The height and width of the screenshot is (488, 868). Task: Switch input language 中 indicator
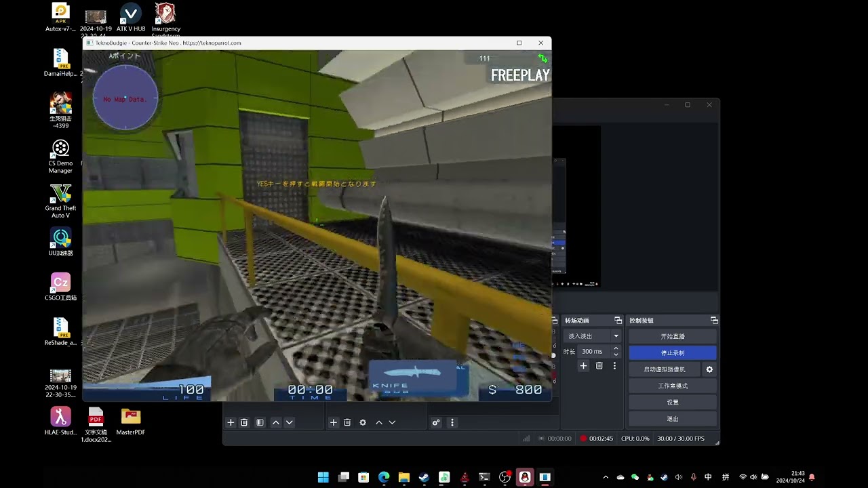click(x=708, y=477)
